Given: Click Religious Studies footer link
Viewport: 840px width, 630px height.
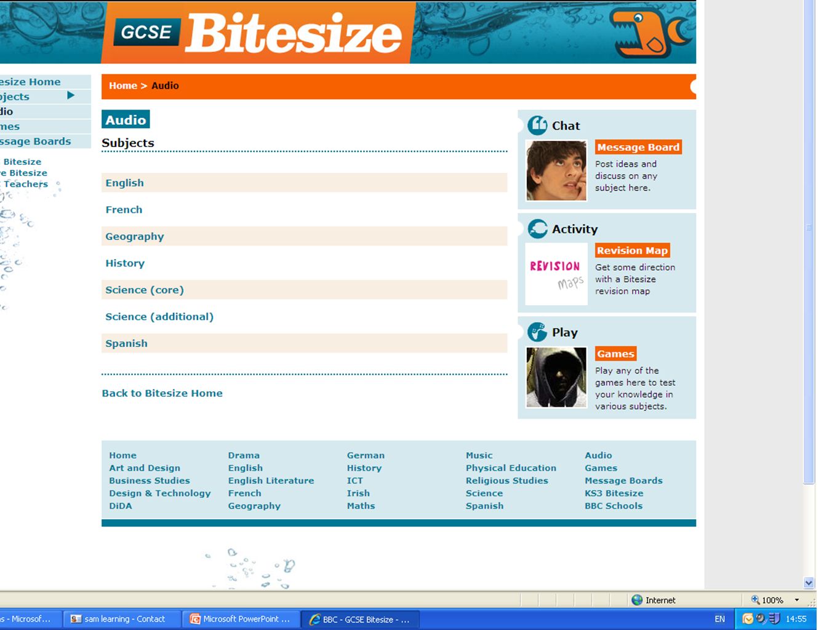Looking at the screenshot, I should 506,480.
